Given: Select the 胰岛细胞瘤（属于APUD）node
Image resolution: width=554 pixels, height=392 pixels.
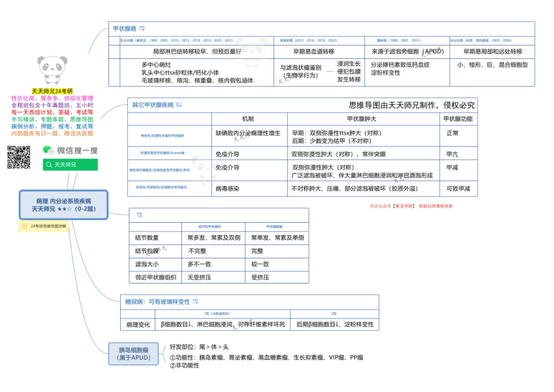Looking at the screenshot, I should click(133, 353).
